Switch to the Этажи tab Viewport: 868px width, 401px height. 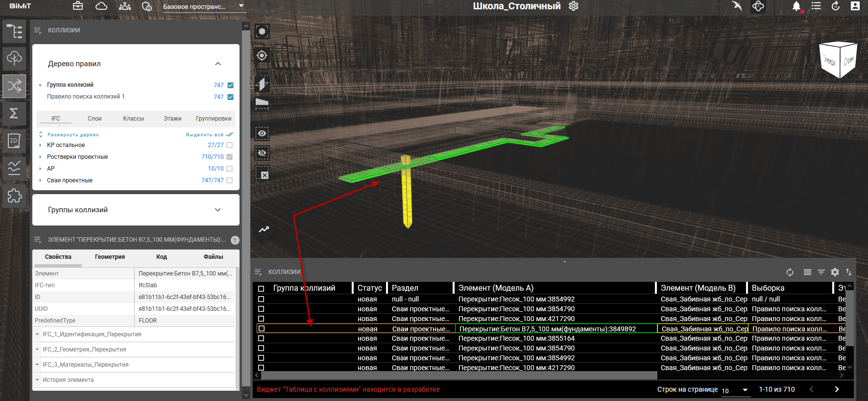[x=172, y=119]
